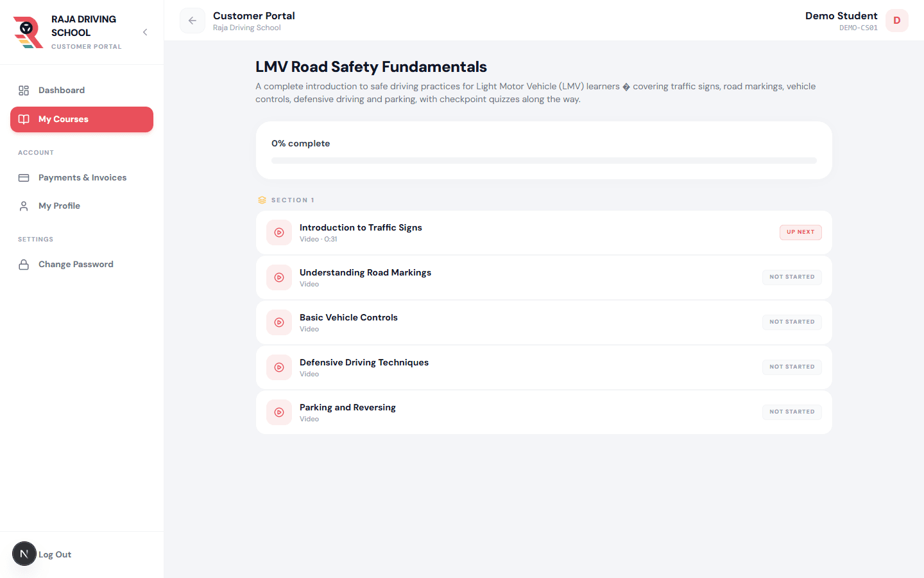Click the Demo Student name
This screenshot has height=578, width=924.
(841, 16)
